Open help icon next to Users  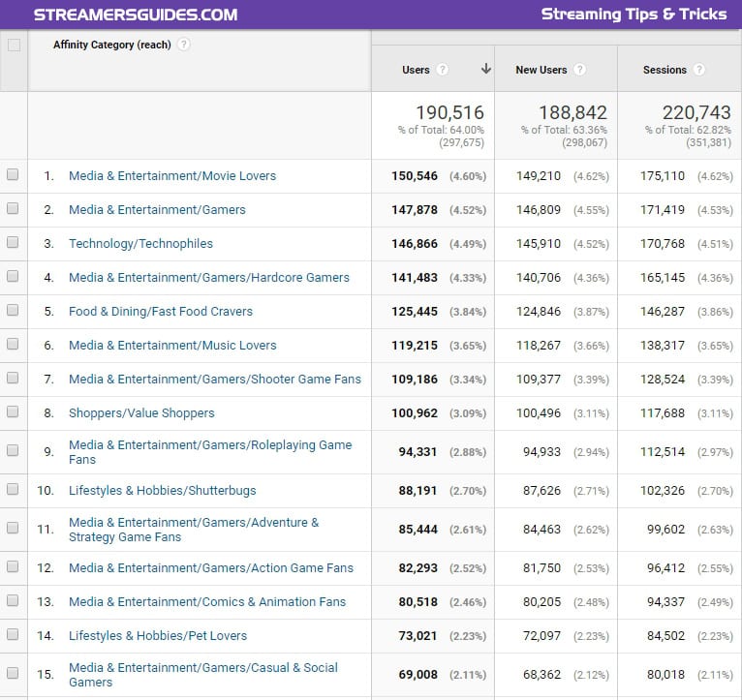442,70
